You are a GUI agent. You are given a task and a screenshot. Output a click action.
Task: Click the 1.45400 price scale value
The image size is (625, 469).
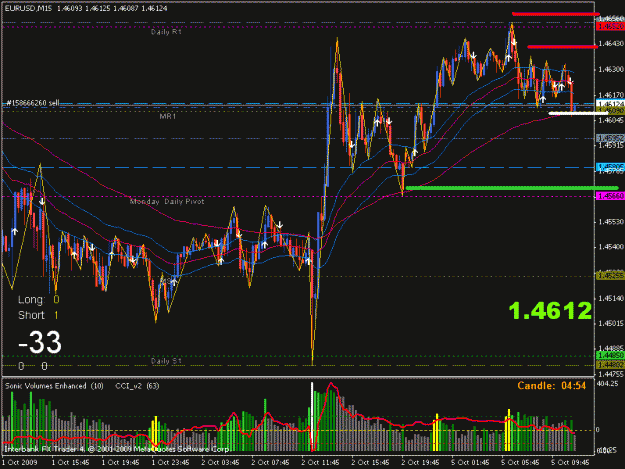[x=611, y=247]
